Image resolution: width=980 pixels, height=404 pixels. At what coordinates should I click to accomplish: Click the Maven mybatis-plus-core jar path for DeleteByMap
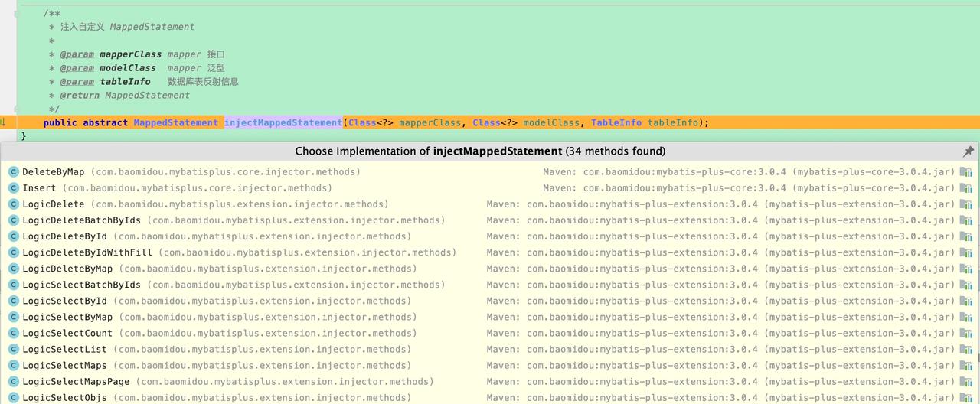pos(749,172)
